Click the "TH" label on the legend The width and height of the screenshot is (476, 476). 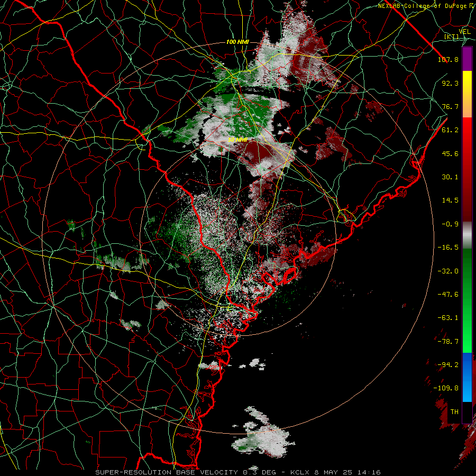tap(454, 412)
